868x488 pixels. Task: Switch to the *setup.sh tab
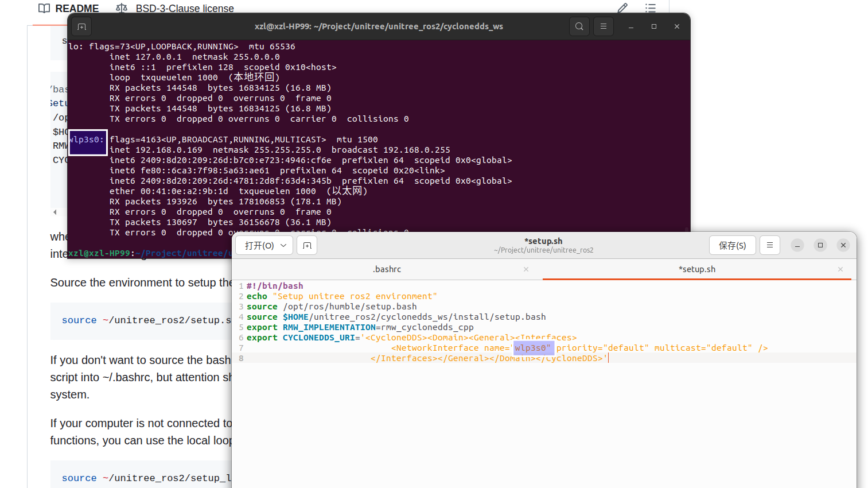tap(697, 269)
